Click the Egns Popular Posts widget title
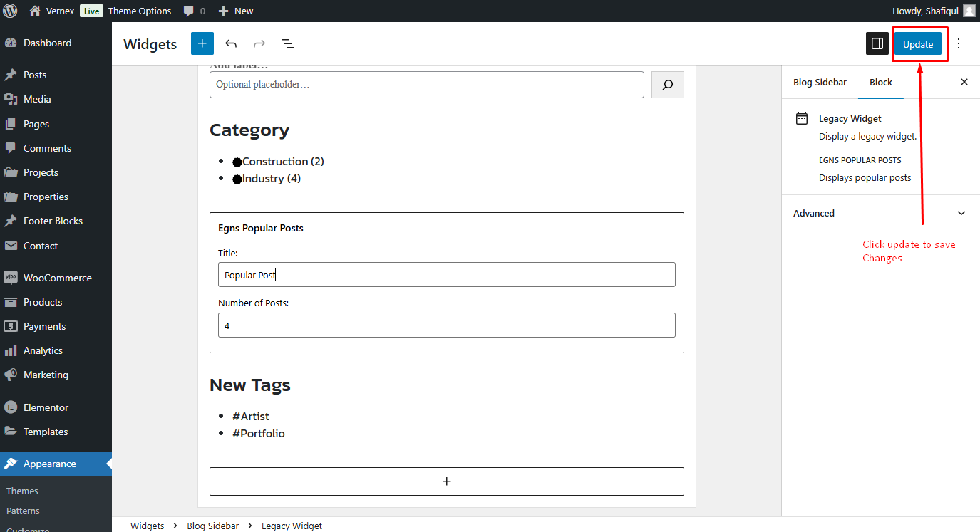This screenshot has width=980, height=532. pos(261,228)
